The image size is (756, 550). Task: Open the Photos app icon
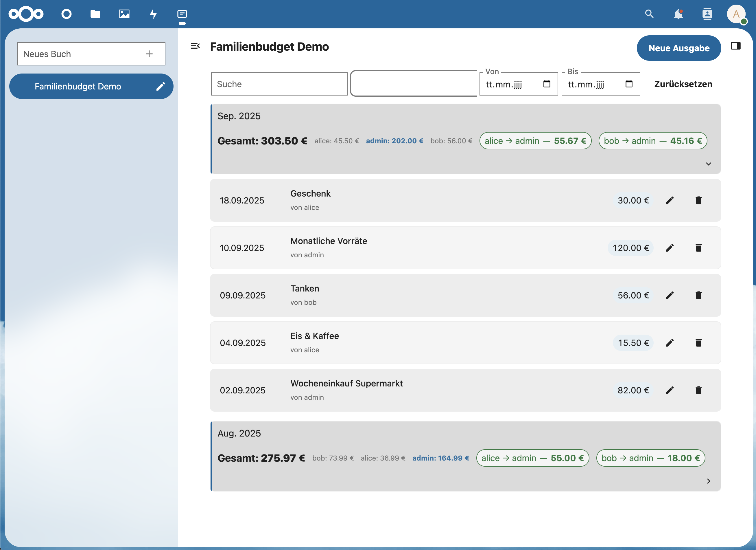(124, 14)
